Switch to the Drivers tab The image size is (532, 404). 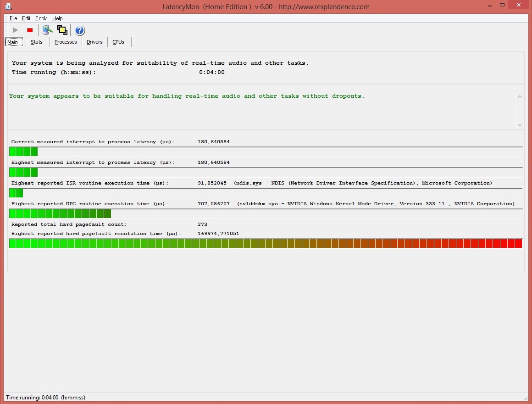coord(94,42)
